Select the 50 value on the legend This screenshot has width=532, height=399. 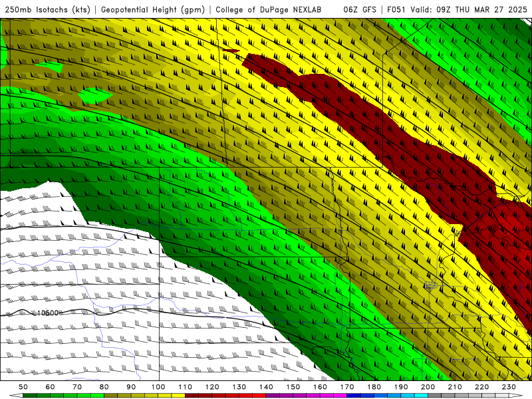(23, 387)
